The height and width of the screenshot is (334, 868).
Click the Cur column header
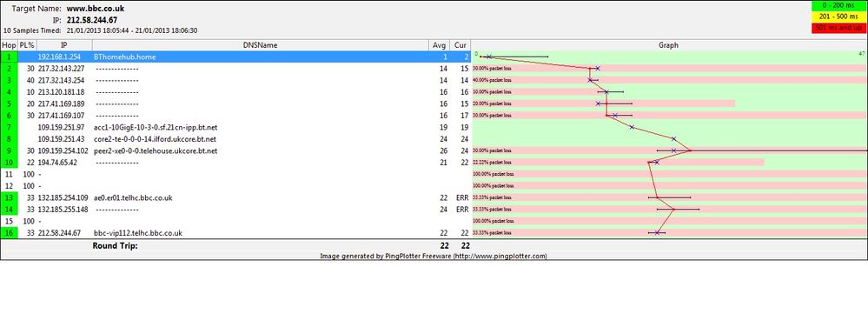[x=460, y=45]
